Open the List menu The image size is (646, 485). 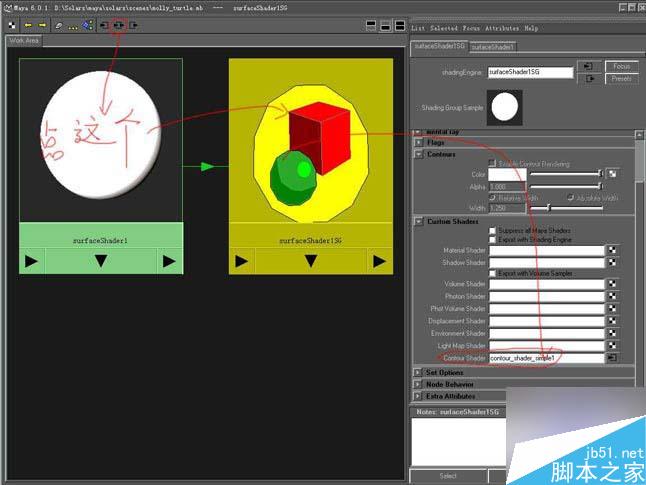pyautogui.click(x=418, y=28)
